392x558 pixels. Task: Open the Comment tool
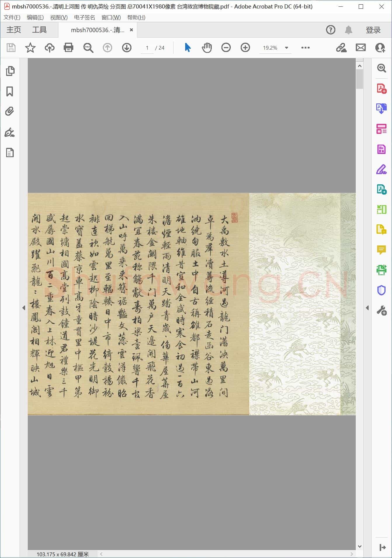point(381,250)
